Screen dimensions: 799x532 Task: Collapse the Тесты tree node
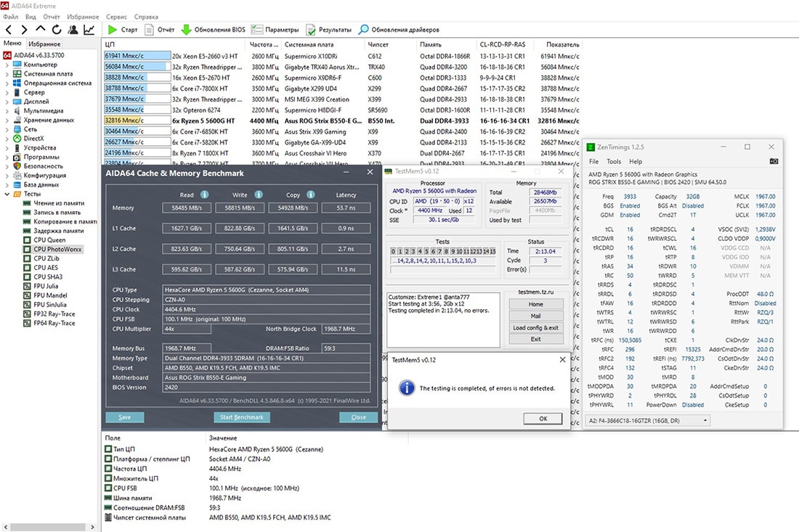click(8, 194)
